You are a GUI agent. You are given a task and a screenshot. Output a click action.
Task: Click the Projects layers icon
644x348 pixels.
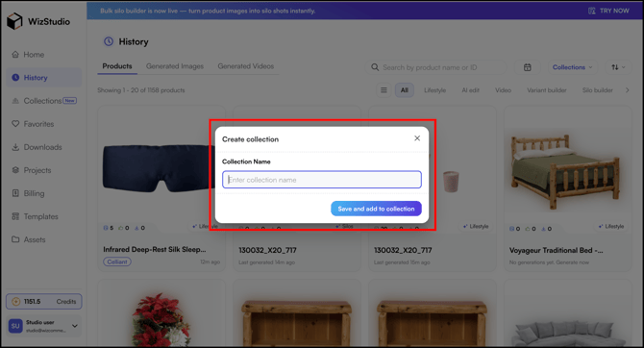coord(15,170)
